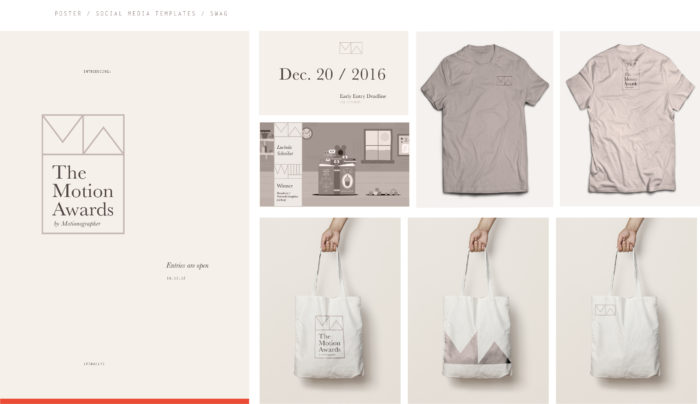Open the Dec. 20 / 2016 deadline card

coord(333,73)
